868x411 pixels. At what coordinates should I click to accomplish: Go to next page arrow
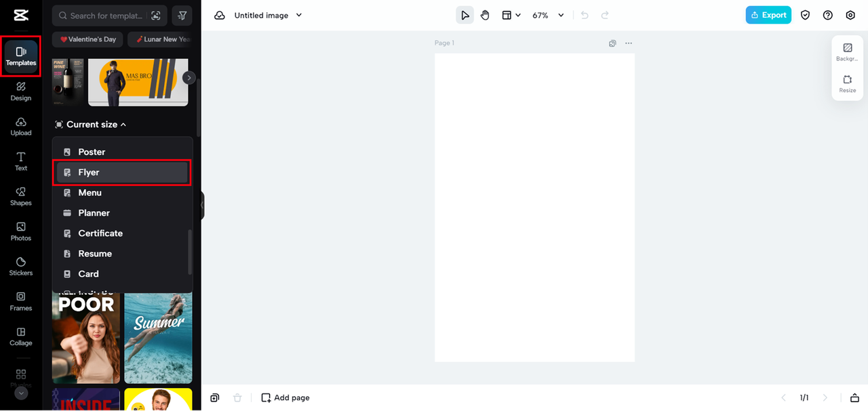click(x=825, y=397)
